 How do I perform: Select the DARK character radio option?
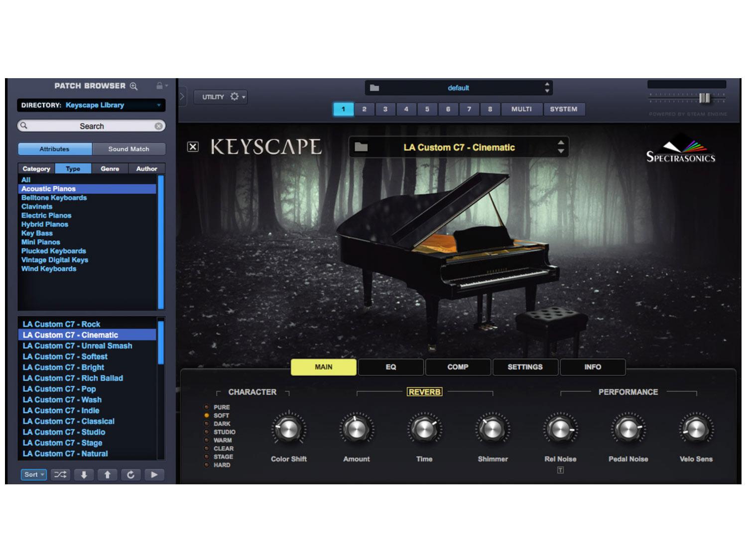point(207,424)
